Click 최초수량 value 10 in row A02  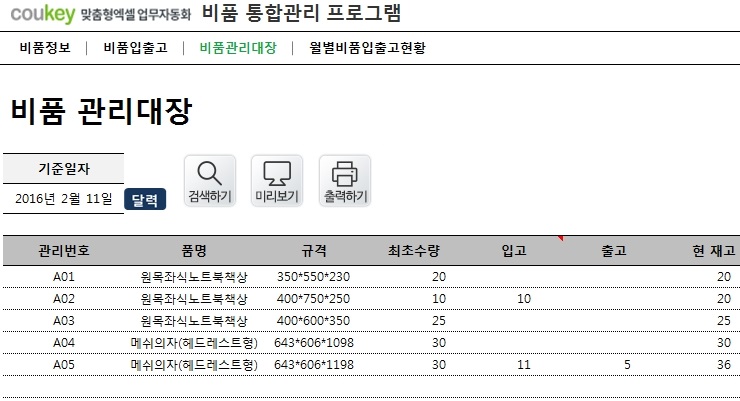point(439,299)
